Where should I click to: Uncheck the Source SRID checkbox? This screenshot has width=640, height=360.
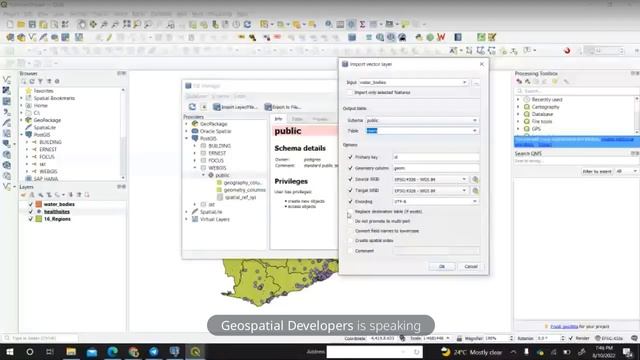click(x=350, y=179)
